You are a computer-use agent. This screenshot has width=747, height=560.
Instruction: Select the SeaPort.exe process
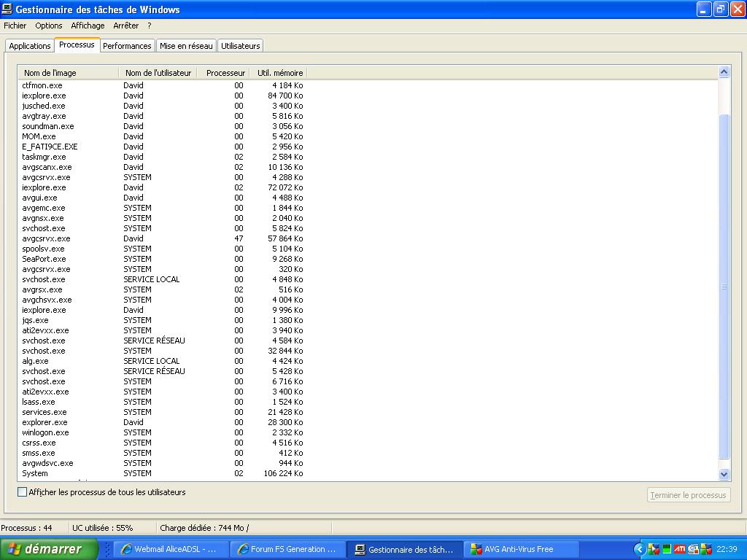coord(163,259)
